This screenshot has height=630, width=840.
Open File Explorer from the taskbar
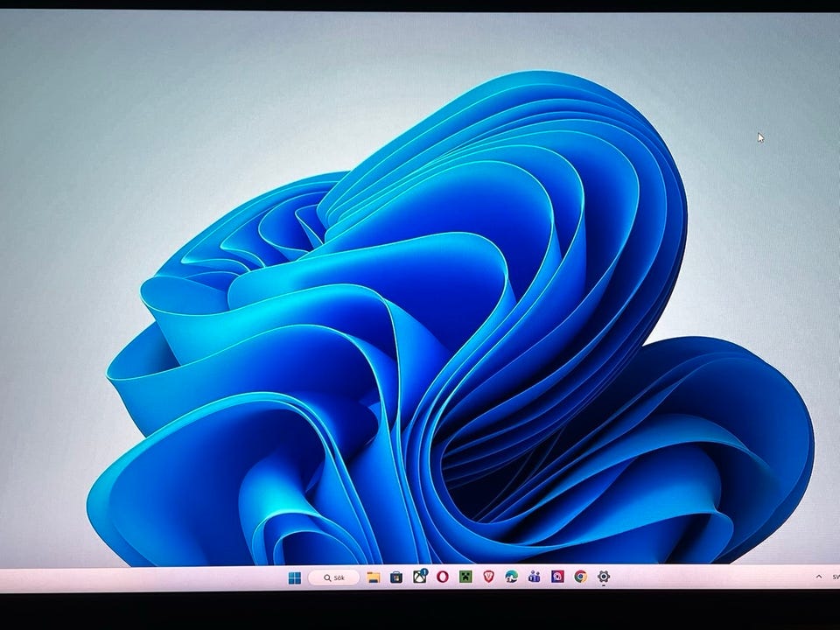(374, 577)
